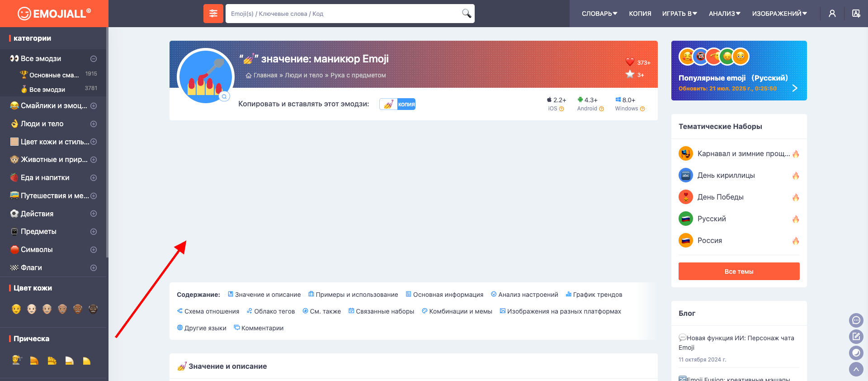Click the search magnifier icon
This screenshot has width=868, height=381.
pyautogui.click(x=467, y=14)
